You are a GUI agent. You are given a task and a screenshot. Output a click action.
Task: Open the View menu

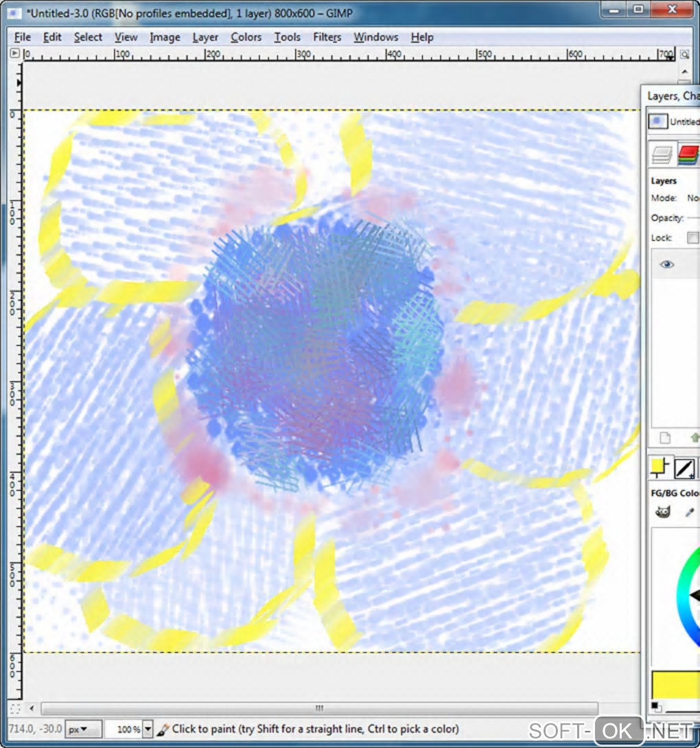tap(126, 37)
